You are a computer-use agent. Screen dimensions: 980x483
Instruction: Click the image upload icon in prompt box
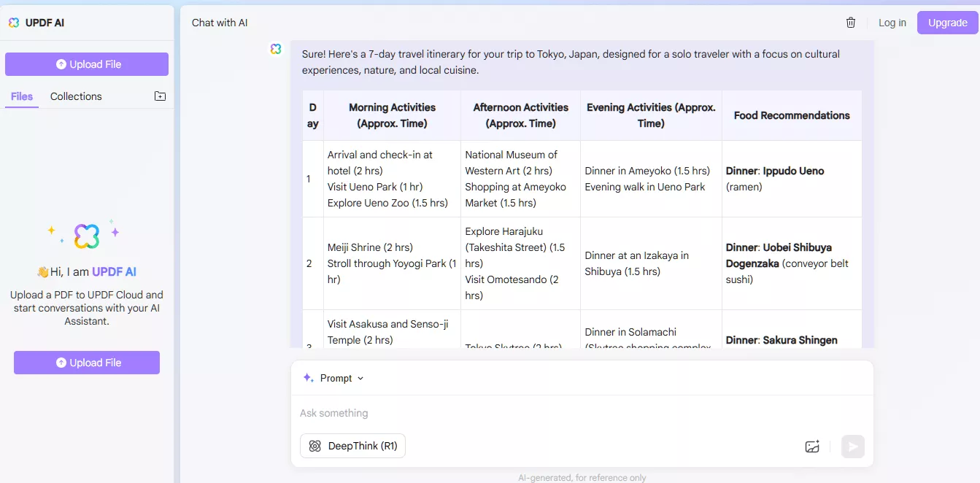pyautogui.click(x=812, y=447)
